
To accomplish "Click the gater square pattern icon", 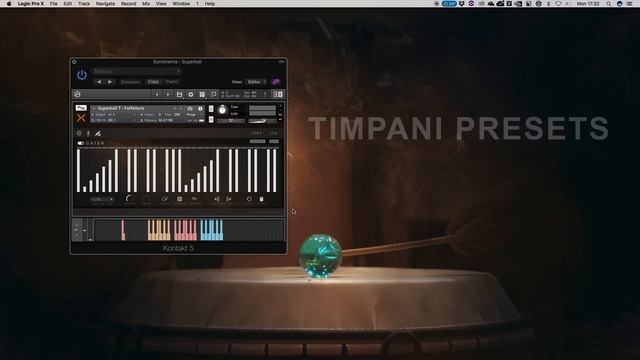I will [x=179, y=199].
